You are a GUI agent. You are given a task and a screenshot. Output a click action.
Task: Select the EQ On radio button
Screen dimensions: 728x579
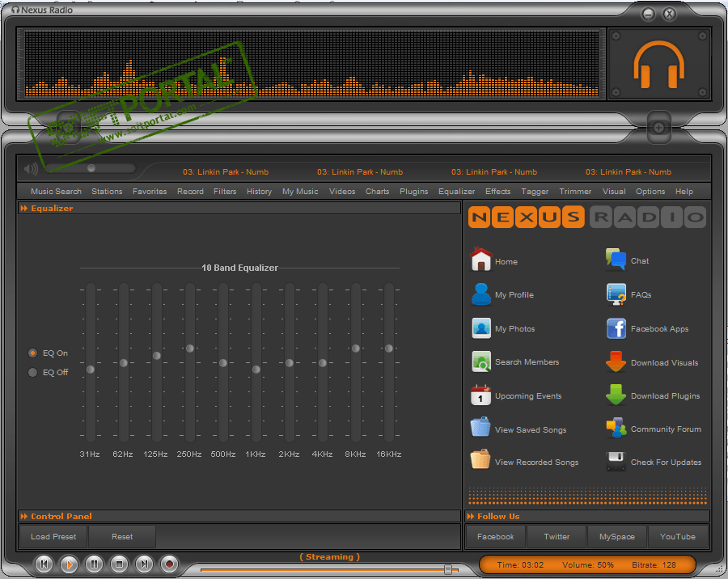(x=32, y=353)
